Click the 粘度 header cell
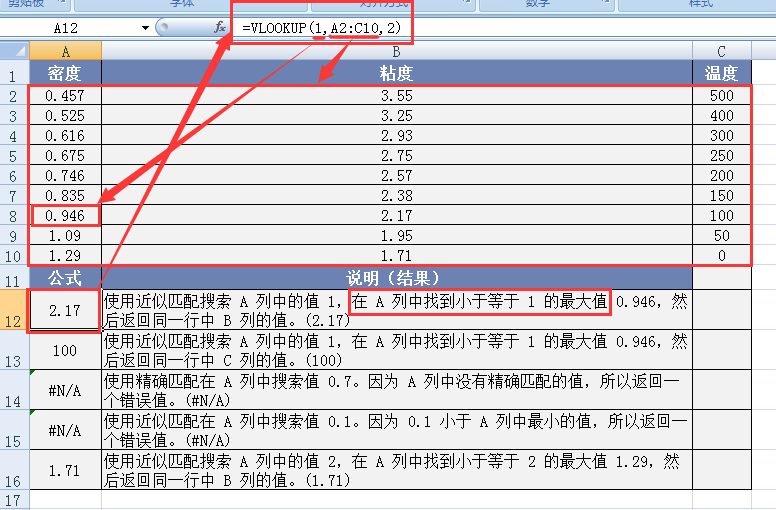This screenshot has height=510, width=776. point(396,73)
